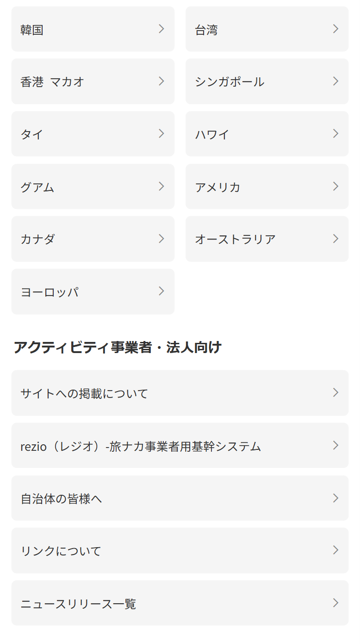Open the カナダ destination link
The height and width of the screenshot is (644, 360).
click(93, 239)
